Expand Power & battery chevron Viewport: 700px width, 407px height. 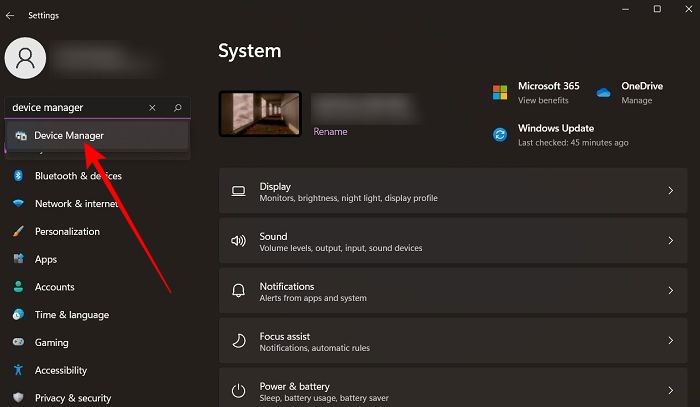[x=671, y=390]
